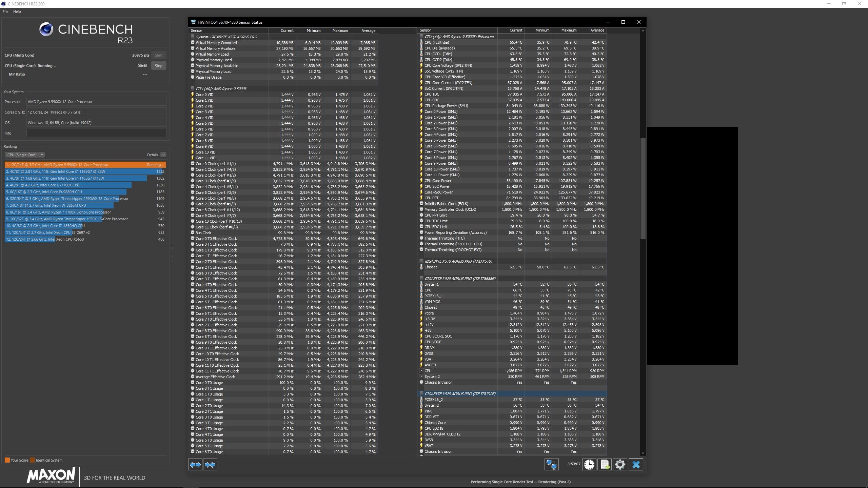The image size is (868, 488).
Task: Select the Threadripper 2990WX ranking row
Action: [85, 199]
